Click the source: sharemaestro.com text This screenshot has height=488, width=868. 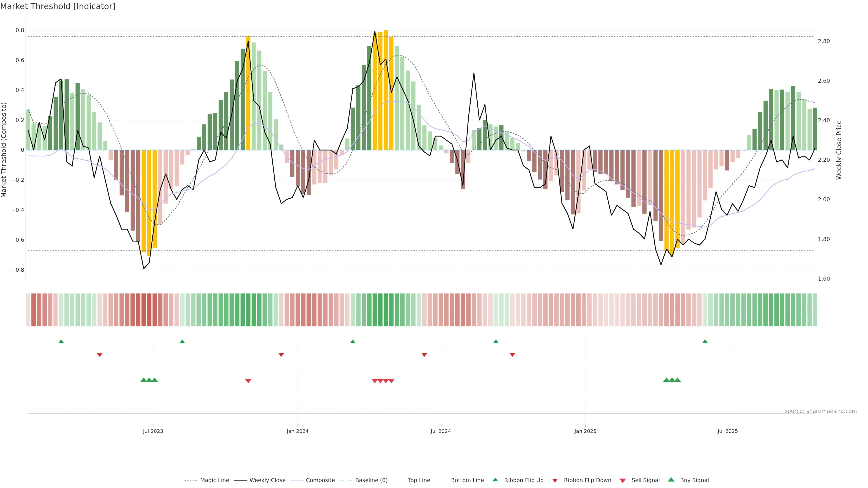tap(821, 411)
